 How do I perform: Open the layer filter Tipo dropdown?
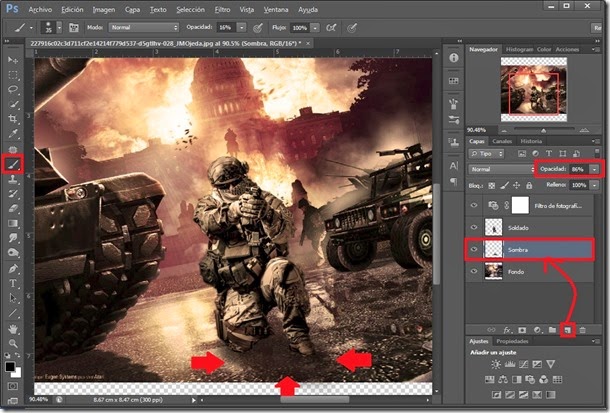pos(486,154)
